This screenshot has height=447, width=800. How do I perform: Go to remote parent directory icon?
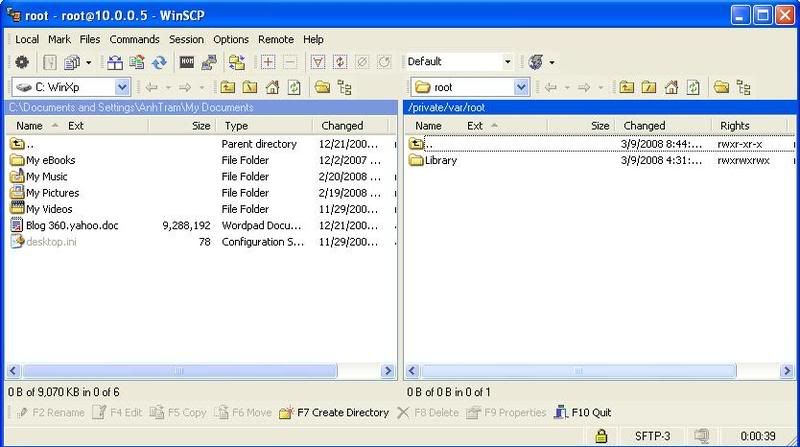coord(627,87)
